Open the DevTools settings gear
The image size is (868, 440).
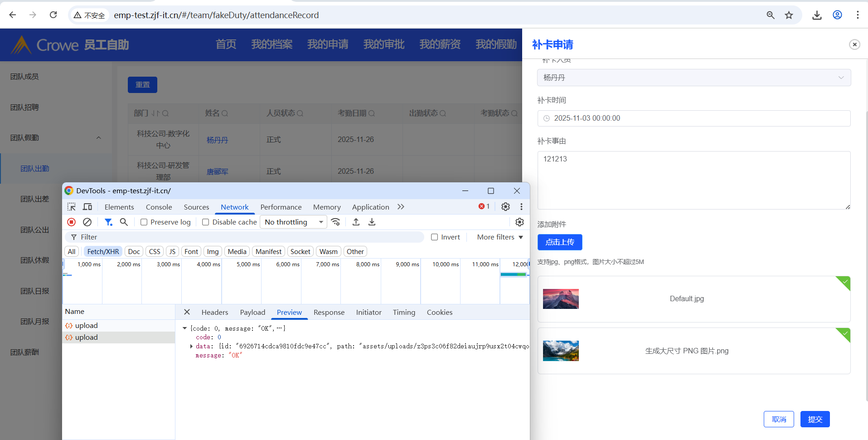(x=505, y=207)
